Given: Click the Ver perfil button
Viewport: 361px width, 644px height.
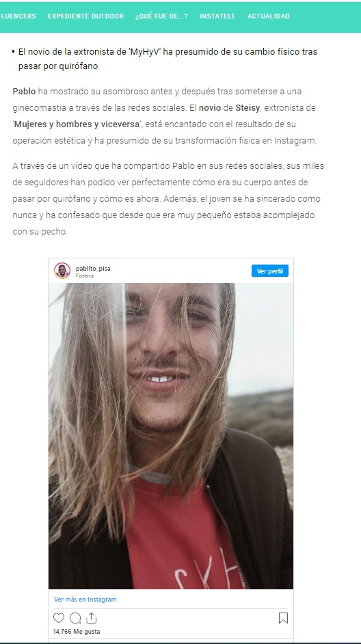Looking at the screenshot, I should [270, 271].
